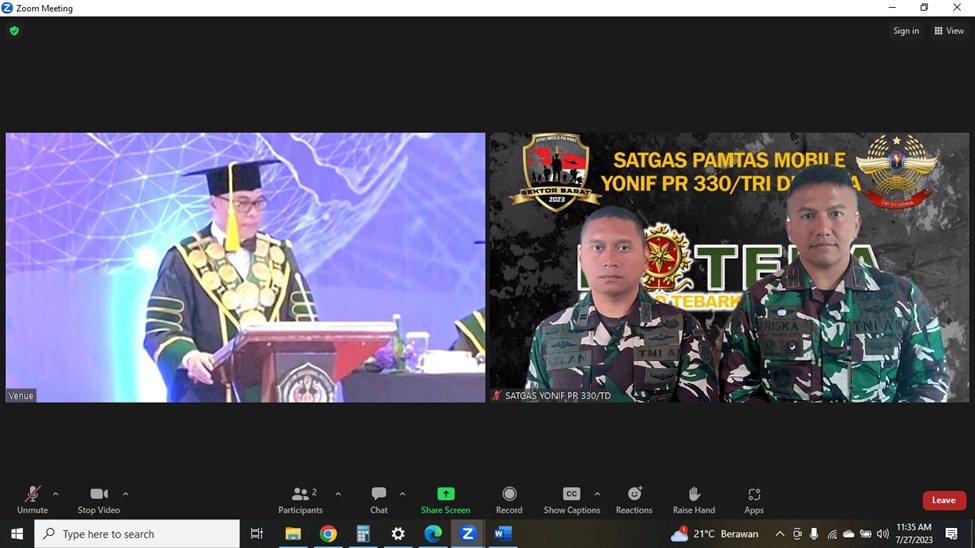The image size is (975, 548).
Task: Open Microsoft Edge from the taskbar
Action: (433, 534)
